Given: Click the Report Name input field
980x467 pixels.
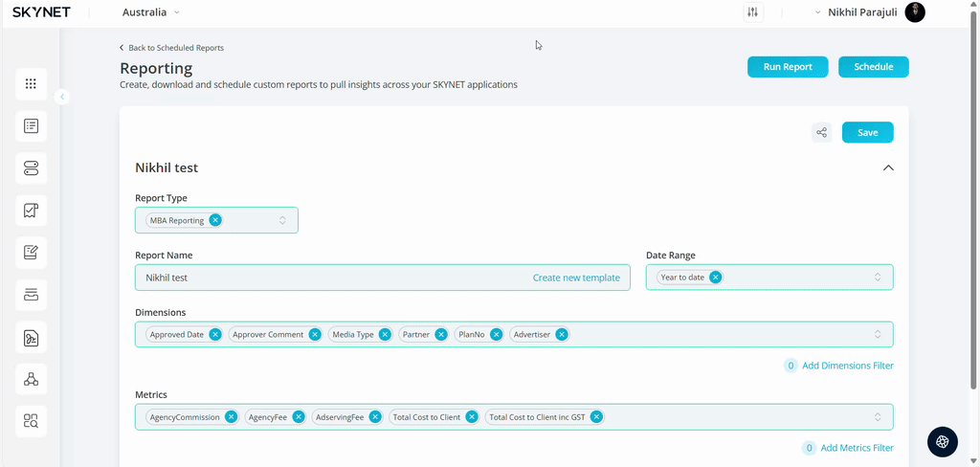Looking at the screenshot, I should click(325, 278).
